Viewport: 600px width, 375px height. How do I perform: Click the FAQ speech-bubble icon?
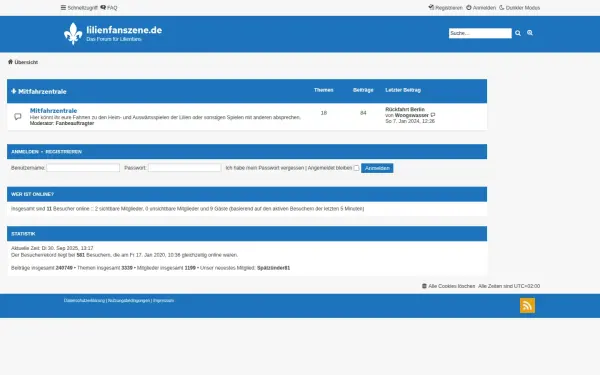coord(103,7)
